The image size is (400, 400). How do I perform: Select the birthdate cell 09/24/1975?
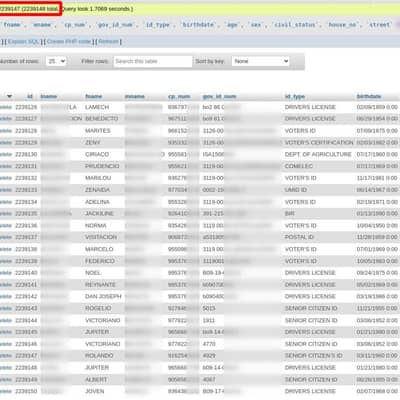tap(377, 273)
